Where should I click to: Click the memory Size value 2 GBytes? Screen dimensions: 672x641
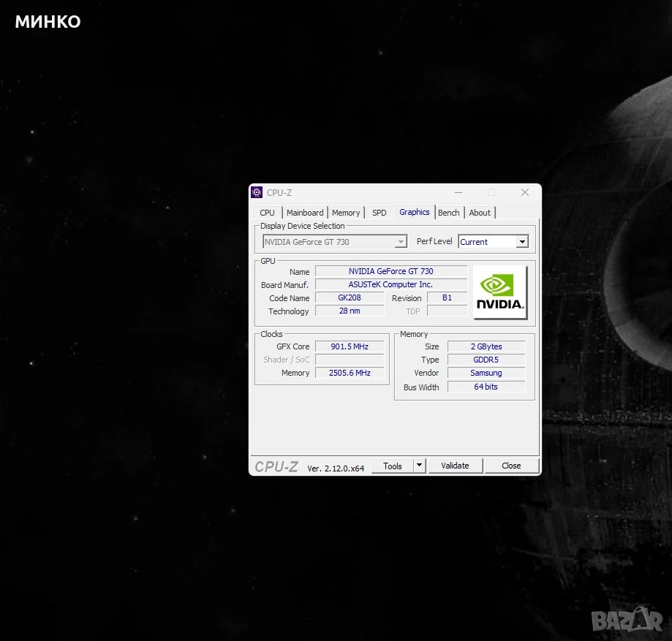486,346
